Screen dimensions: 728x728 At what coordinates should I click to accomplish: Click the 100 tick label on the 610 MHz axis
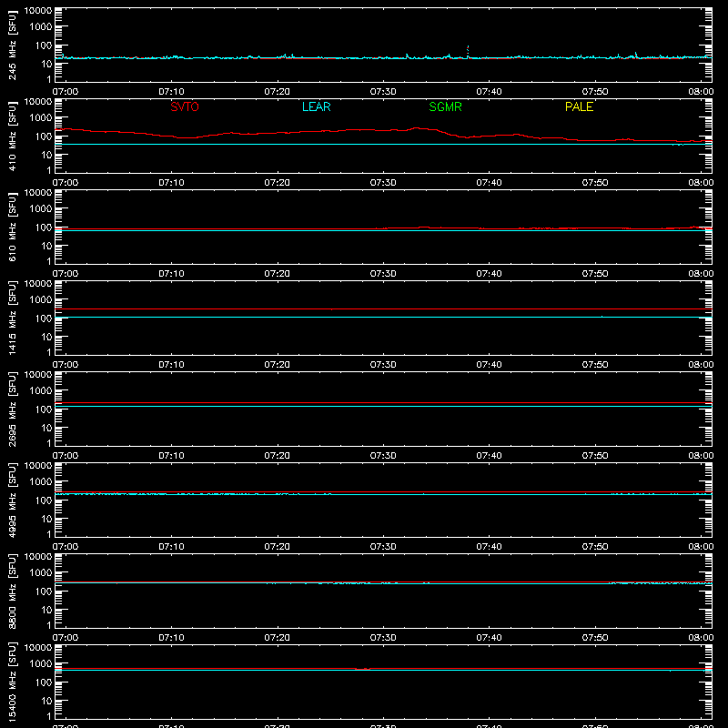point(44,227)
